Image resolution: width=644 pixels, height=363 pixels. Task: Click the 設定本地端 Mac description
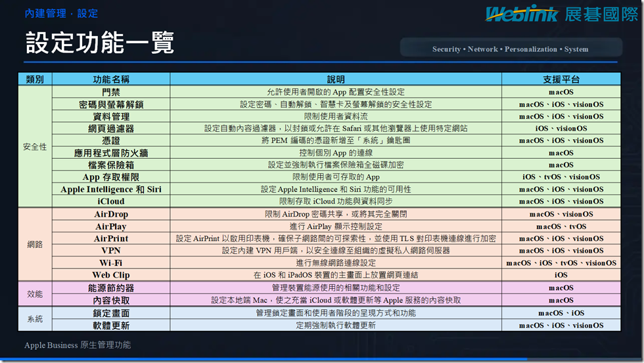pos(336,300)
